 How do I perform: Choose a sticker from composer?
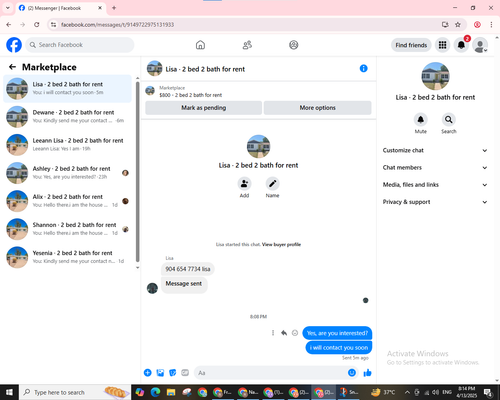[x=173, y=373]
